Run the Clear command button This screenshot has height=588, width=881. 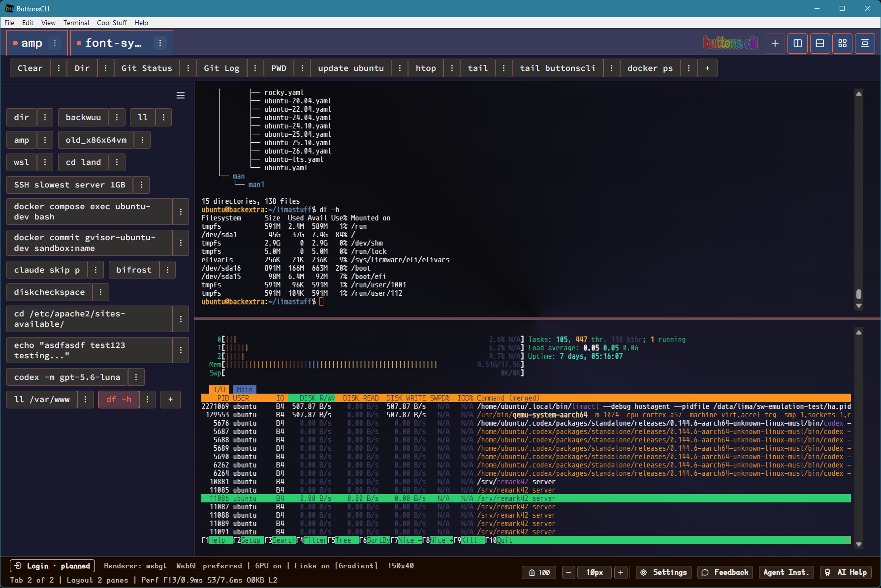coord(30,68)
